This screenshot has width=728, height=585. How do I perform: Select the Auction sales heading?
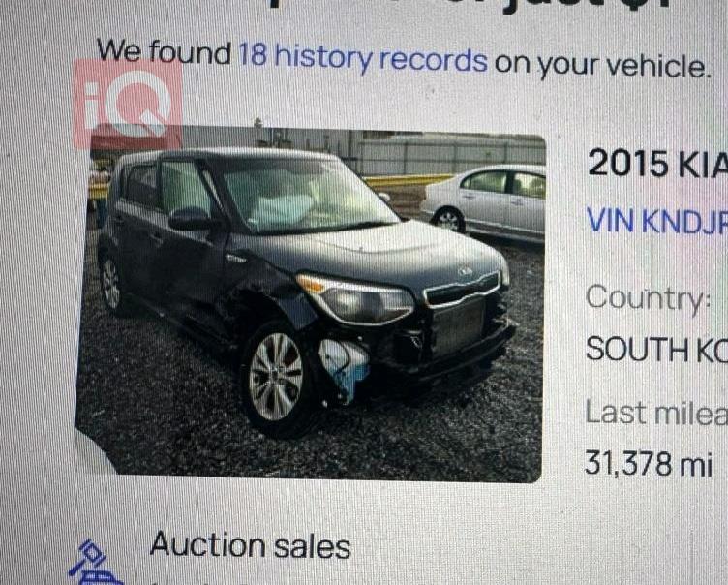pyautogui.click(x=250, y=544)
